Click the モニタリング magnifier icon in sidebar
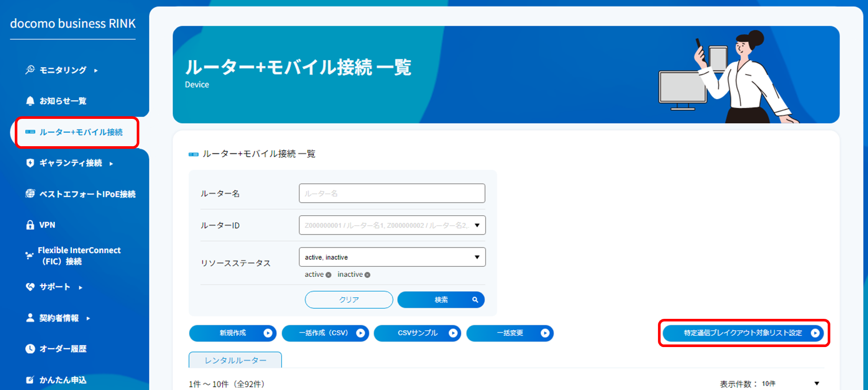The height and width of the screenshot is (390, 868). (30, 69)
